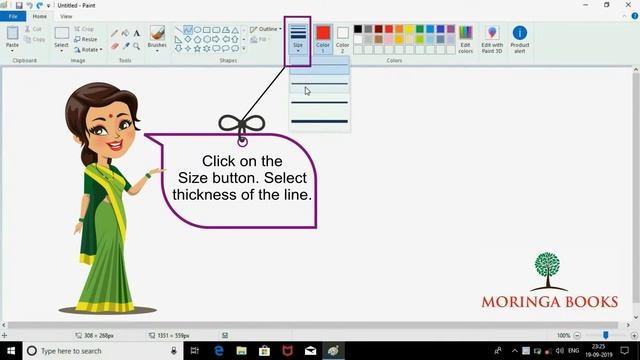The width and height of the screenshot is (640, 360).
Task: Choose the Curve shape
Action: pyautogui.click(x=188, y=30)
